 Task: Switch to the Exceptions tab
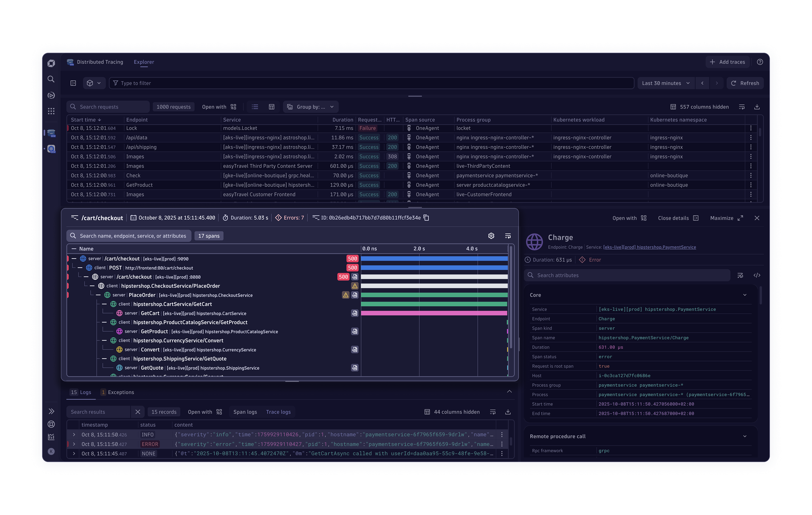click(118, 392)
